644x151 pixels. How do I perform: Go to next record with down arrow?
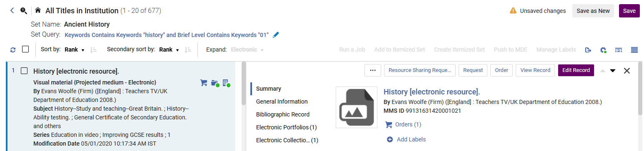(x=613, y=70)
